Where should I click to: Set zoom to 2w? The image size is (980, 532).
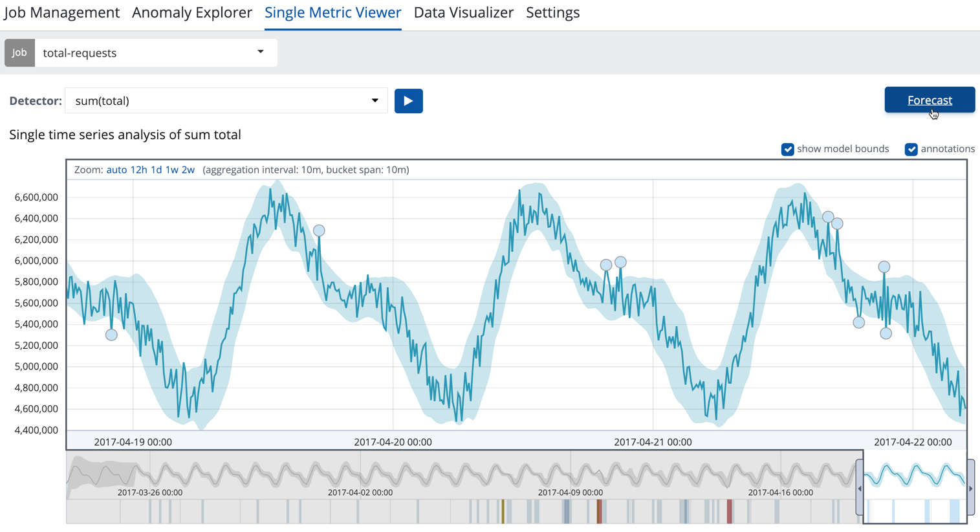[188, 170]
